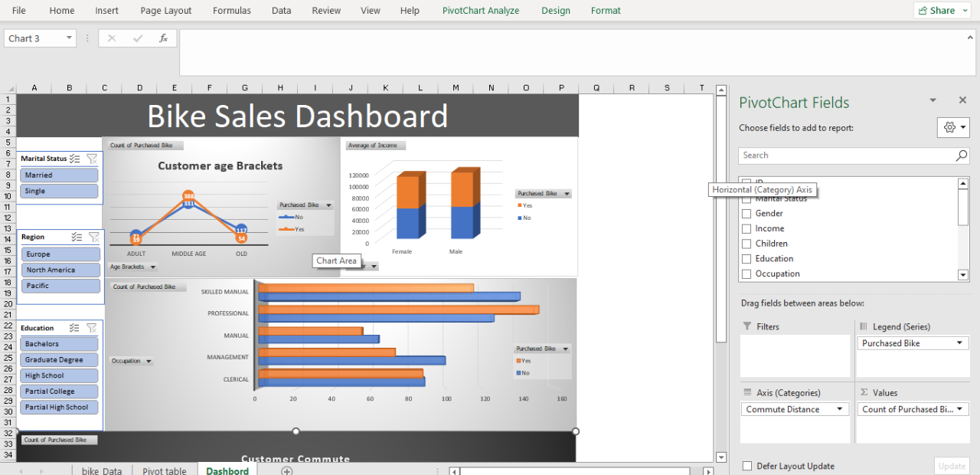
Task: Click the New Sheet plus icon
Action: [x=286, y=470]
